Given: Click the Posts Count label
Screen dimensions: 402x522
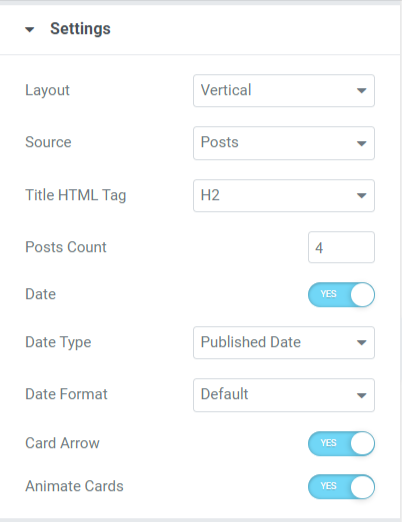Looking at the screenshot, I should [66, 247].
